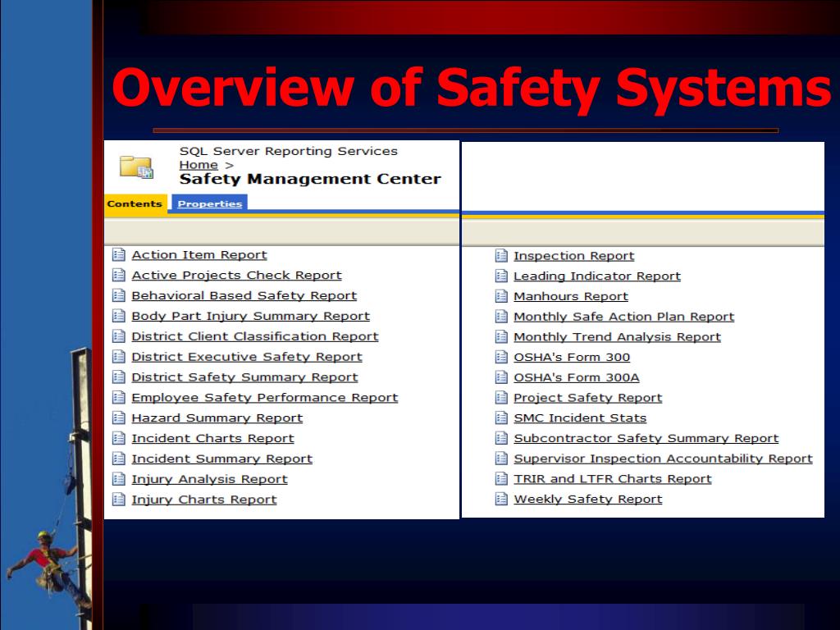Click the icon beside OSHA's Form 300
Screen dimensions: 840x630
501,358
